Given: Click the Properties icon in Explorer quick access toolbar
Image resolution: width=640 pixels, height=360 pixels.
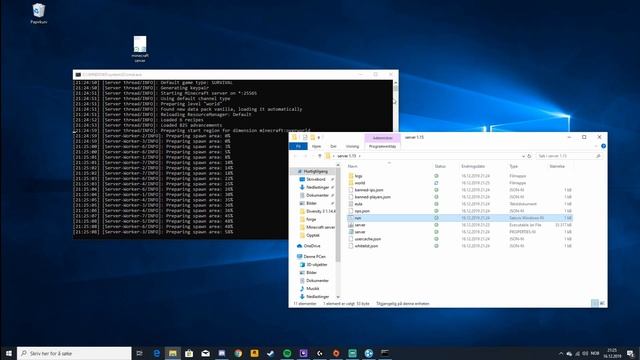Looking at the screenshot, I should coord(305,138).
